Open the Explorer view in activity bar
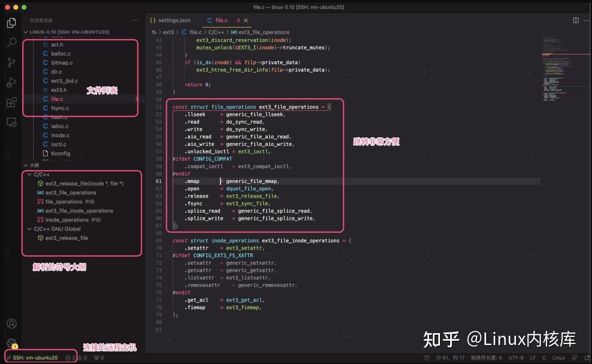 coord(11,23)
